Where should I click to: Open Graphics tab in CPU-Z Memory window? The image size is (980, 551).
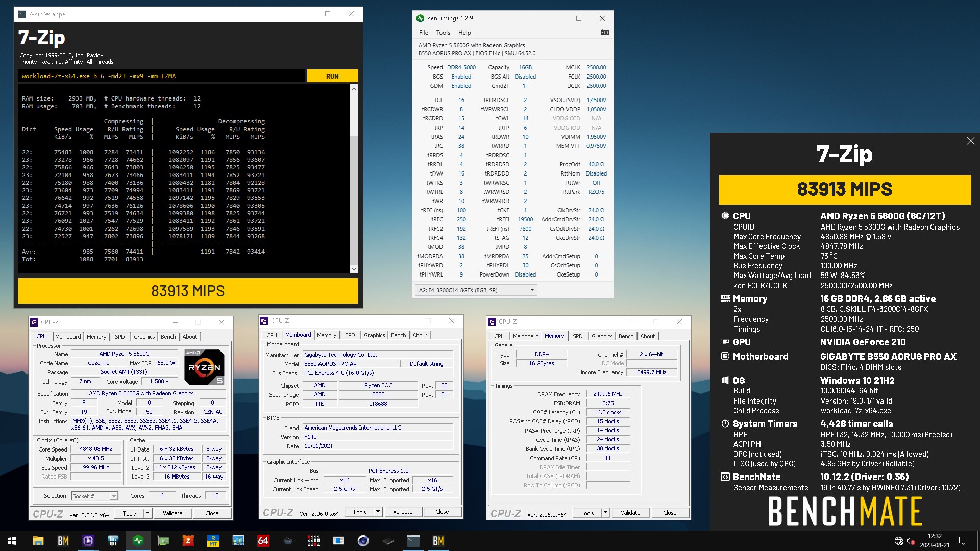click(x=602, y=336)
